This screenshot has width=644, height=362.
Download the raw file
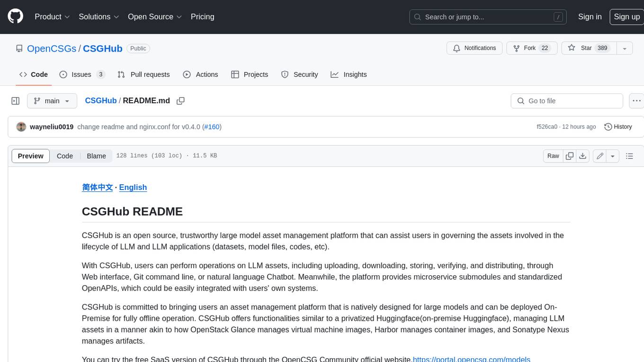(583, 156)
